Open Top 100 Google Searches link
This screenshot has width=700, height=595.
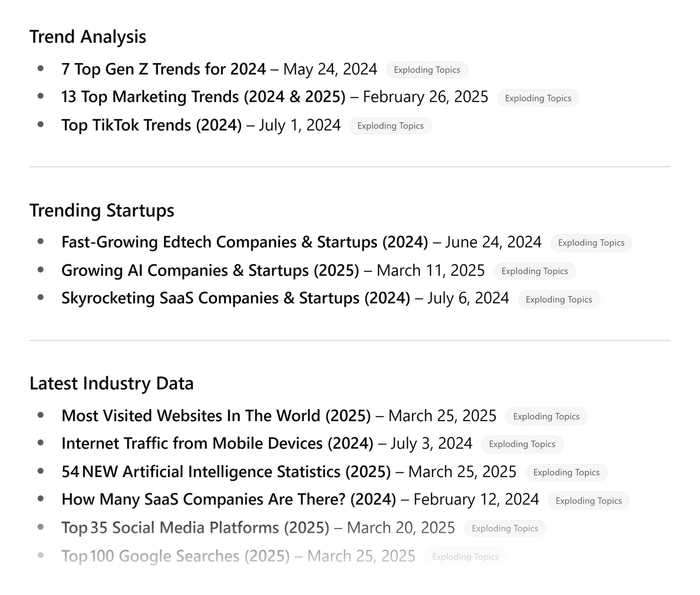176,556
